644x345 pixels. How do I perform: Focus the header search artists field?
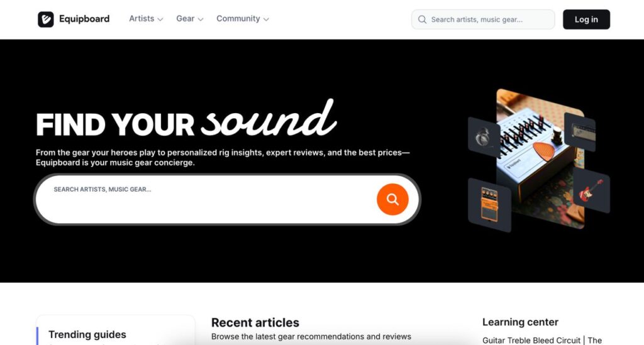point(483,19)
